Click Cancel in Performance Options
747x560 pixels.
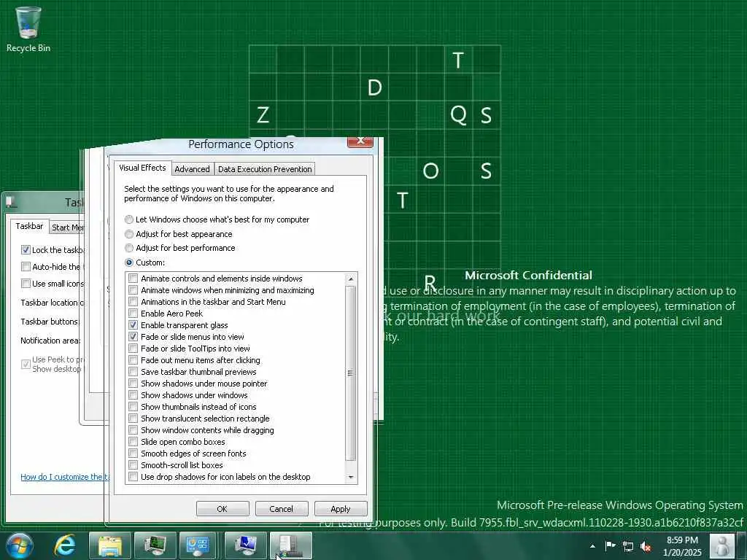pyautogui.click(x=281, y=508)
